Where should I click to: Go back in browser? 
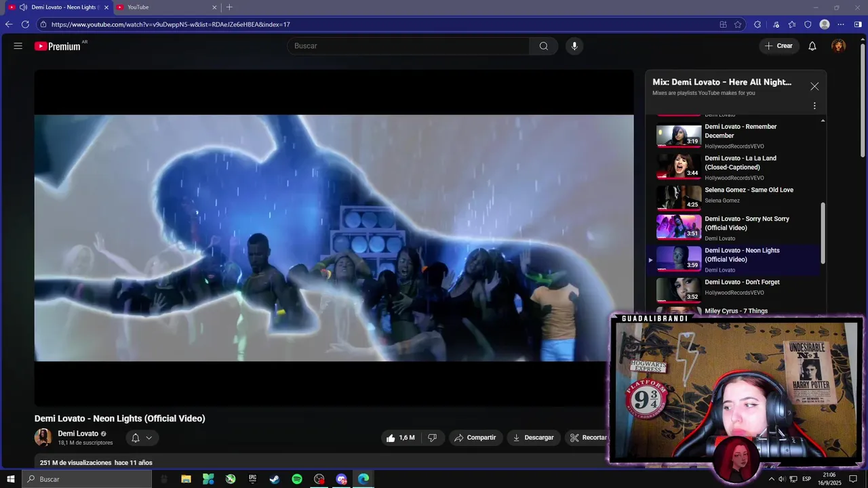pos(9,24)
